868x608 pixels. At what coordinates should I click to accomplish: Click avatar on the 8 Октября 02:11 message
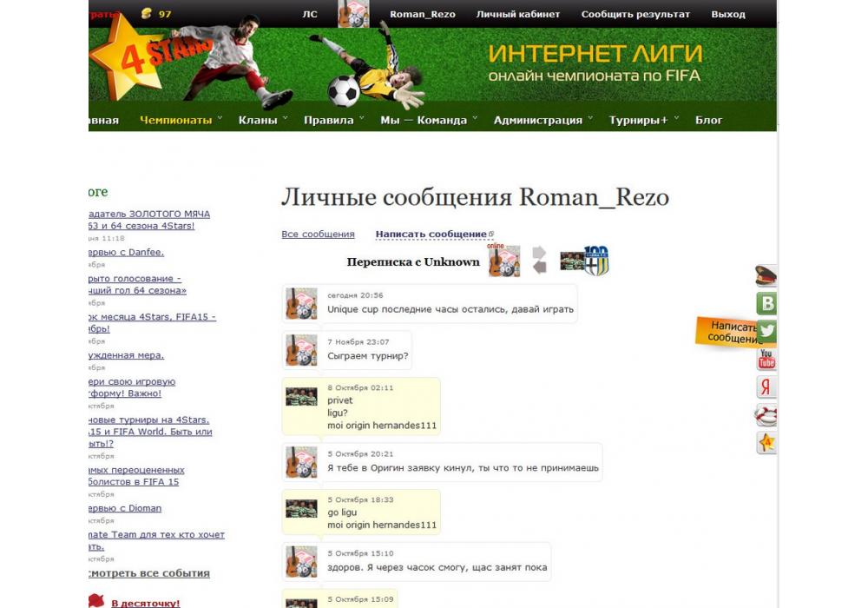[301, 396]
